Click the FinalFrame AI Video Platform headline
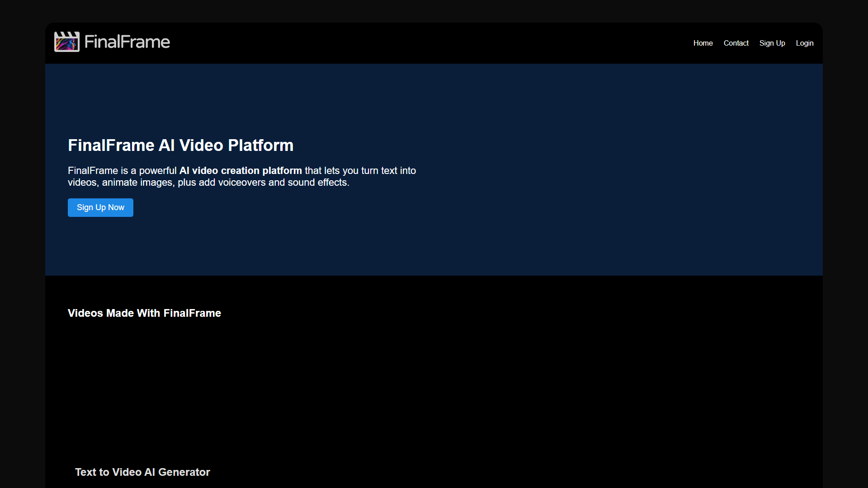 click(181, 145)
